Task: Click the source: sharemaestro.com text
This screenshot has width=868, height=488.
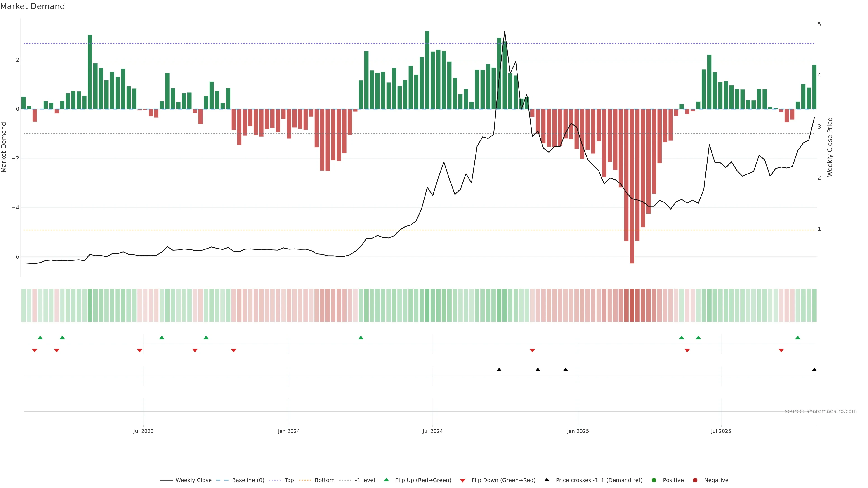Action: coord(821,411)
